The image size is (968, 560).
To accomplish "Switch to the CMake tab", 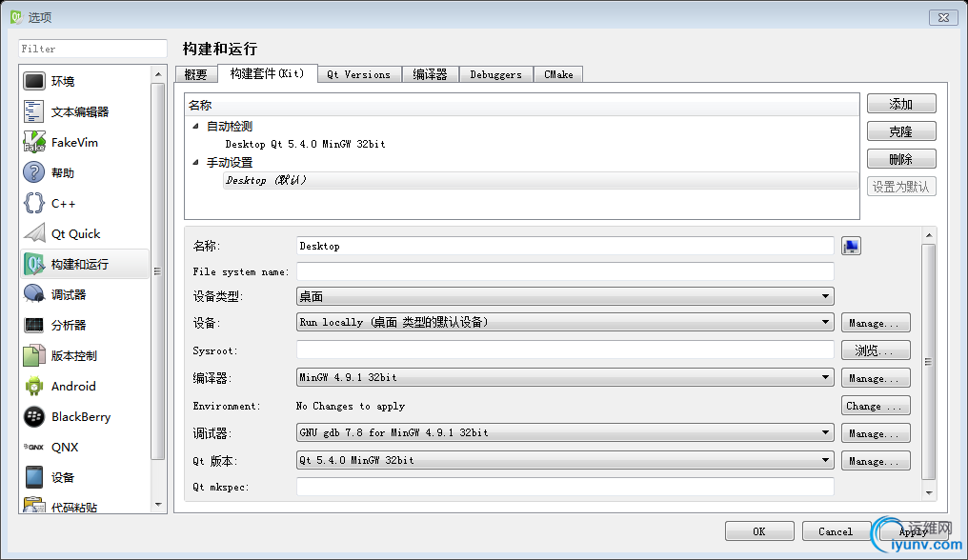I will [x=558, y=74].
